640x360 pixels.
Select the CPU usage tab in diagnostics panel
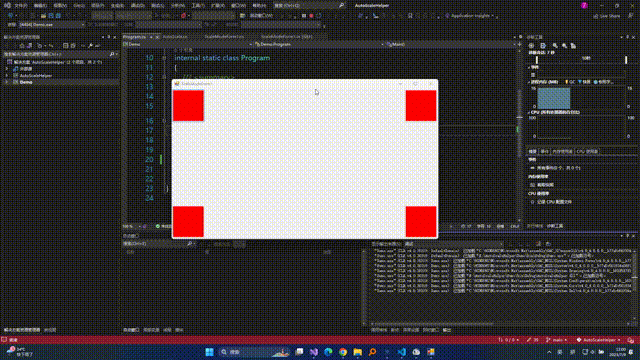pyautogui.click(x=587, y=151)
